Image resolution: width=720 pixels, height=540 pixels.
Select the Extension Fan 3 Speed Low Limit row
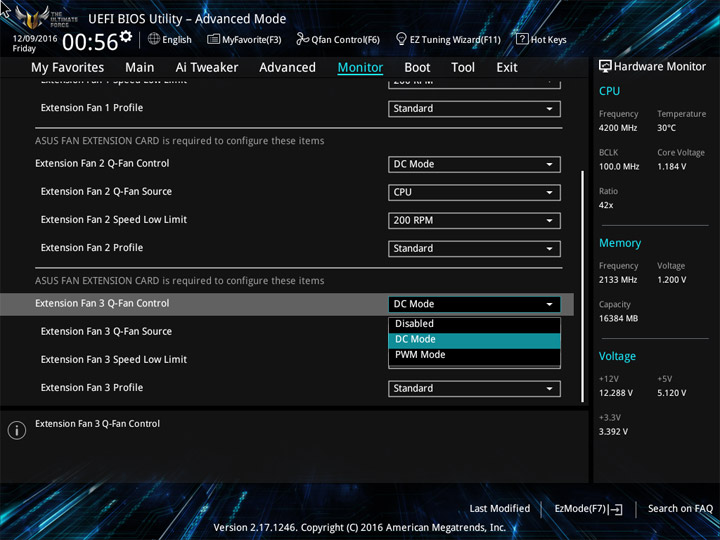coord(287,360)
